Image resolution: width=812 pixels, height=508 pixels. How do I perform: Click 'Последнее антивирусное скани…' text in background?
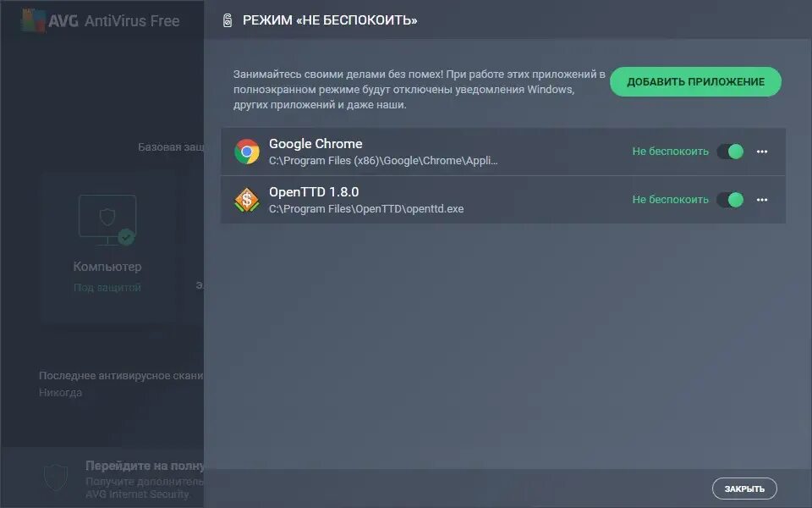pyautogui.click(x=121, y=375)
